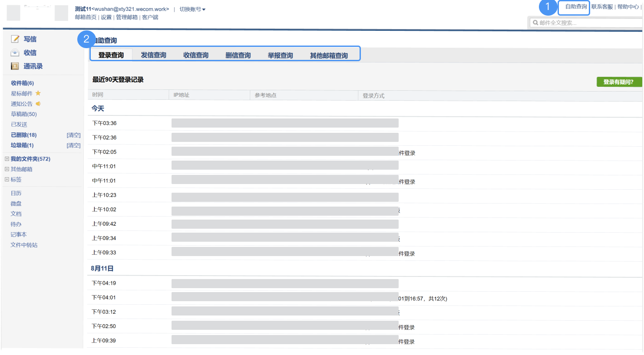Expand the 其他邮箱 folder group
Image resolution: width=644 pixels, height=355 pixels.
tap(7, 169)
